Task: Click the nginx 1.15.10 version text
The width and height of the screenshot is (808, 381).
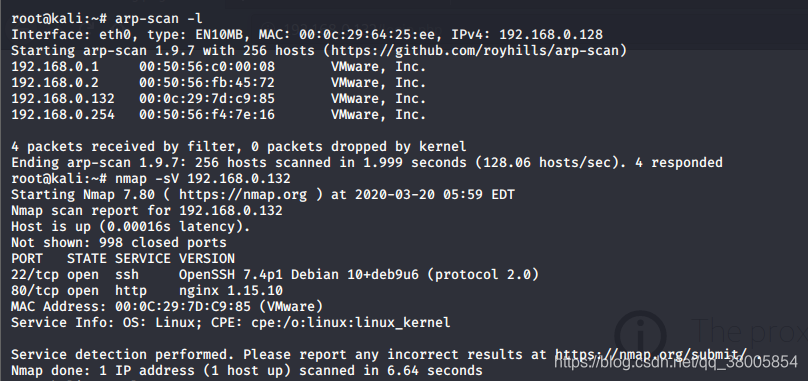Action: pyautogui.click(x=231, y=291)
